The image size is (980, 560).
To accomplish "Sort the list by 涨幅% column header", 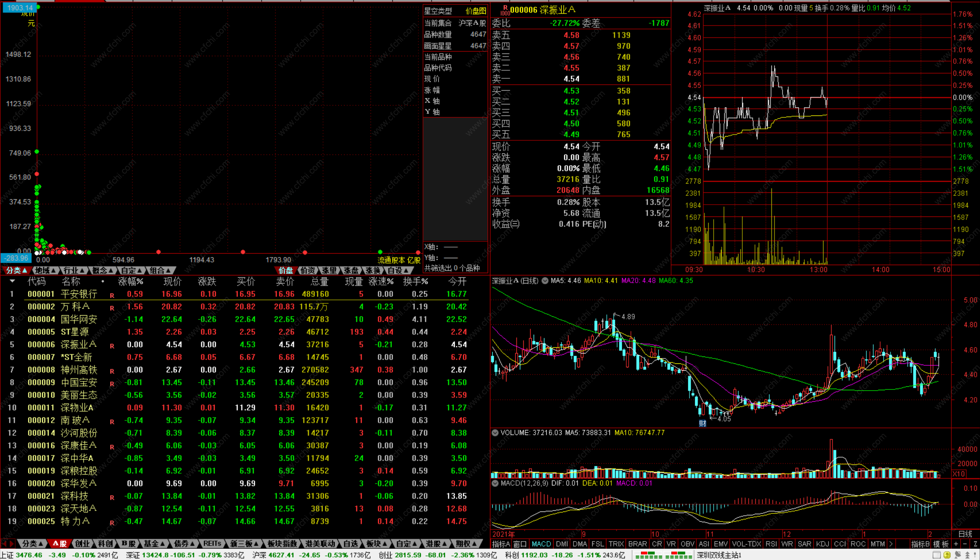I will point(131,282).
